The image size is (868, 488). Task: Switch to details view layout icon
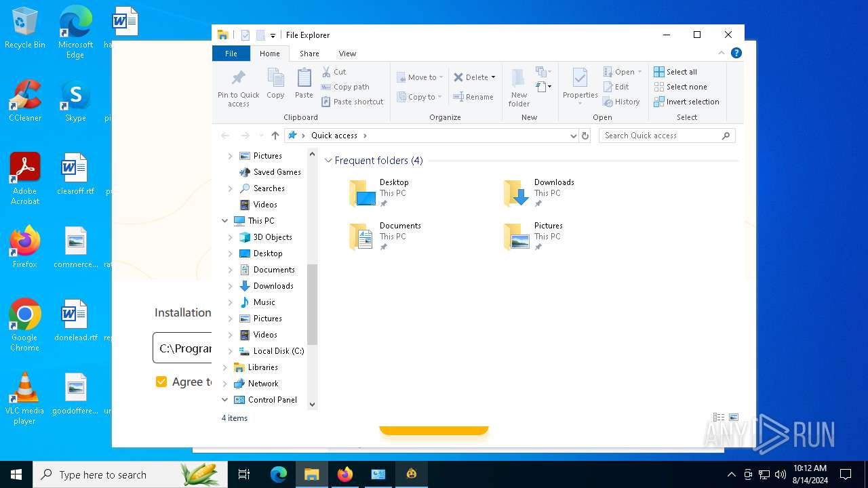click(x=719, y=418)
